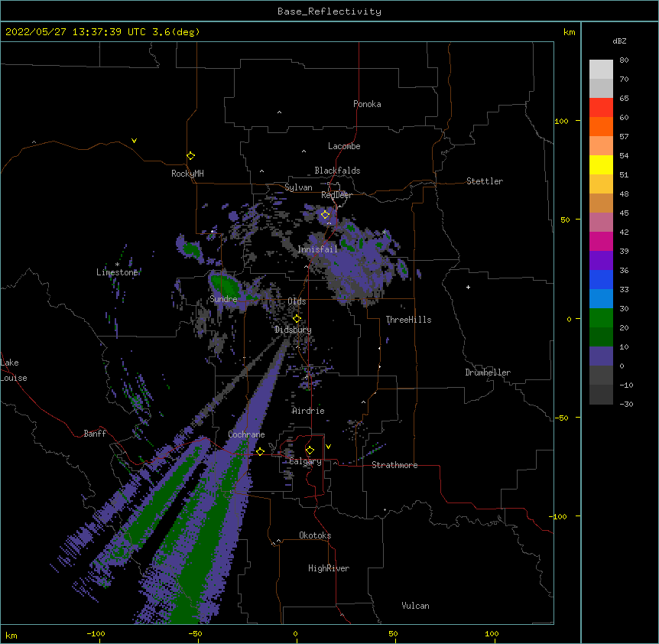Screen dimensions: 659x644
Task: Click the HighRiver label
Action: 329,568
